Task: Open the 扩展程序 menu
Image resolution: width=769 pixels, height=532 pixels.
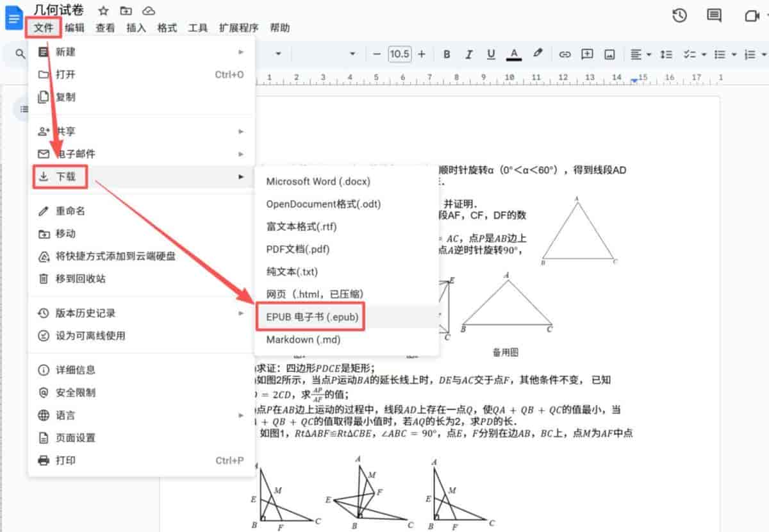Action: pos(238,28)
